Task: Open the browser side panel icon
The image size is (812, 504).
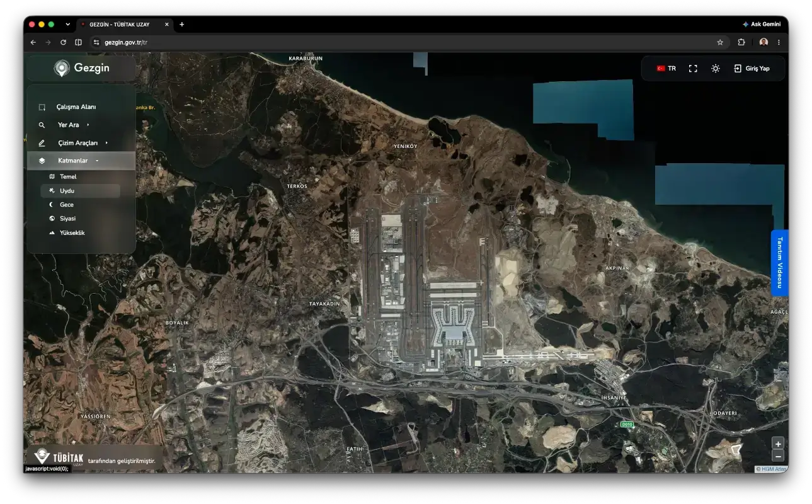Action: pyautogui.click(x=78, y=42)
